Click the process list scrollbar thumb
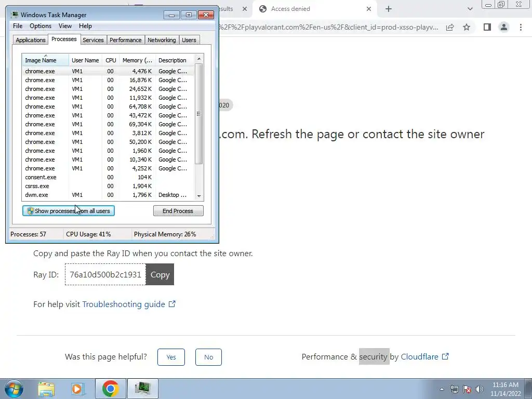This screenshot has height=399, width=532. (x=199, y=114)
